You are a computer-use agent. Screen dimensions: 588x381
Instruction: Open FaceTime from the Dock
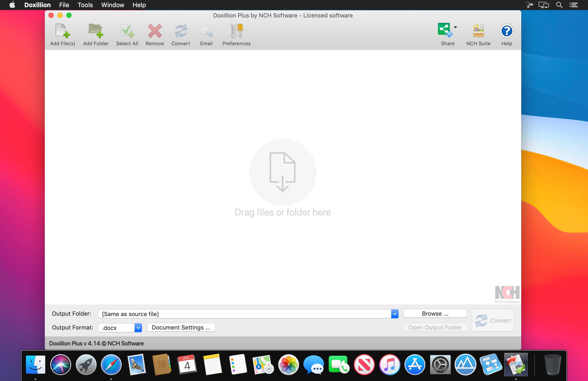click(339, 364)
